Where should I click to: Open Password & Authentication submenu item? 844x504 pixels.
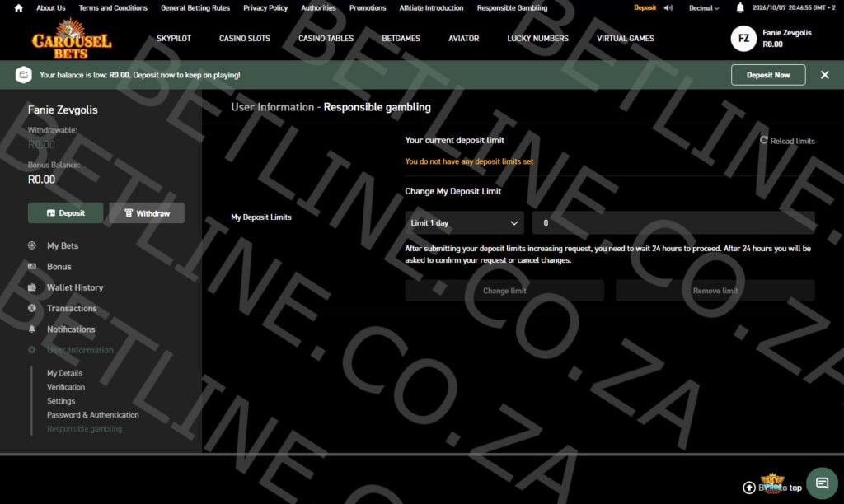92,415
